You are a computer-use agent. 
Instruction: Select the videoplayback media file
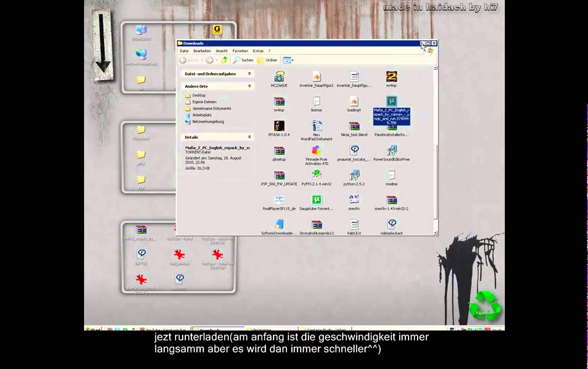click(x=391, y=227)
